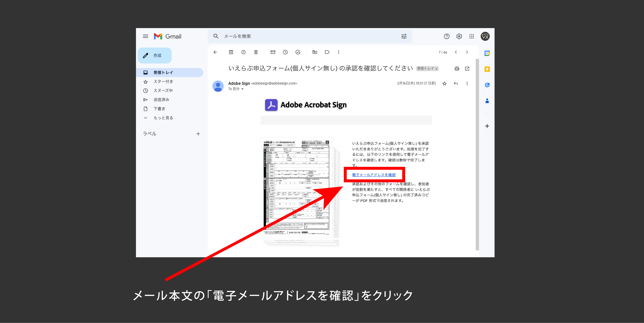Open search filter options in the search bar
The width and height of the screenshot is (644, 323).
point(404,36)
